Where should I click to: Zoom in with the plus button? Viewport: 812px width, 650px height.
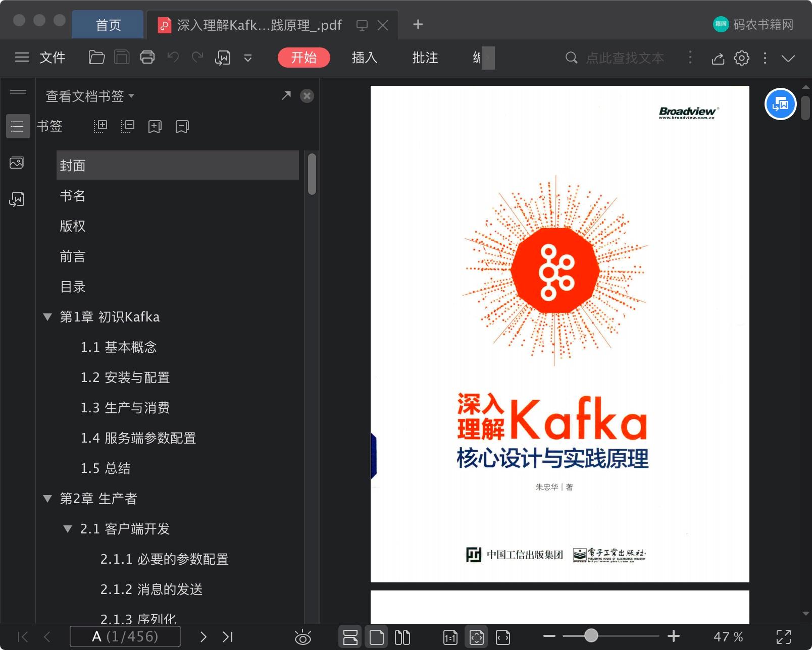pos(674,636)
